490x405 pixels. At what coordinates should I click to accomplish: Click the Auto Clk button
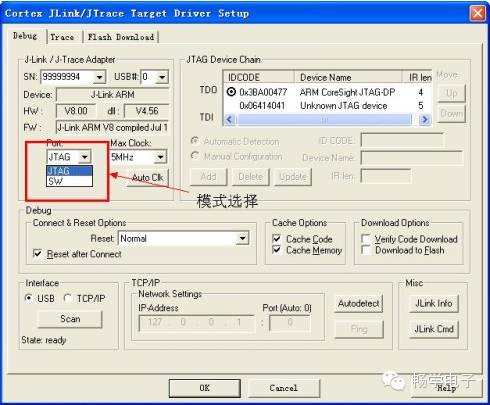pyautogui.click(x=148, y=177)
